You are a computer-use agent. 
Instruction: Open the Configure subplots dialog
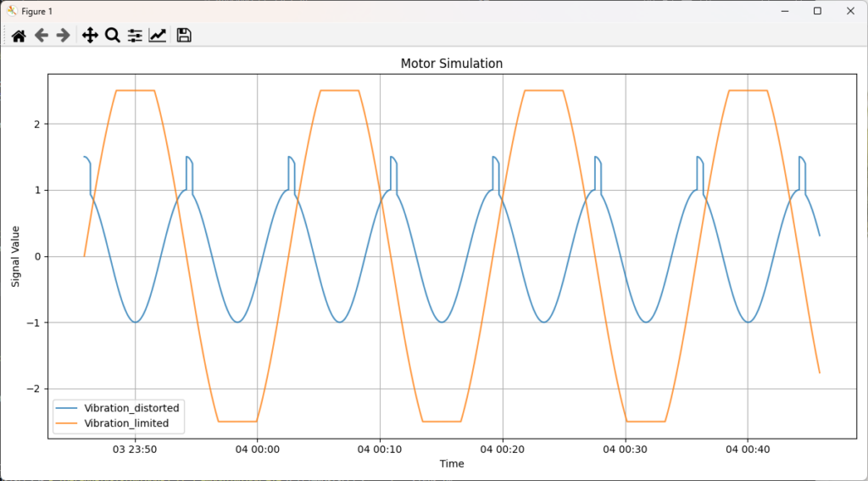coord(135,35)
